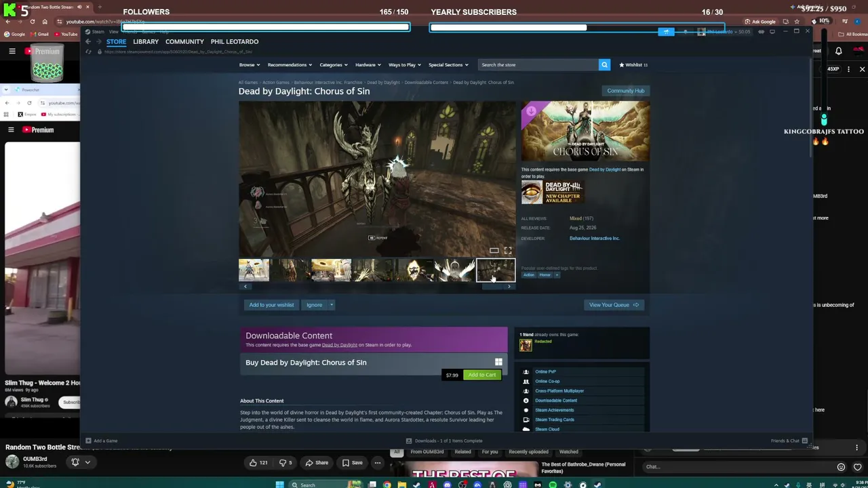Toggle theater mode on the trailer video
The height and width of the screenshot is (488, 868).
pos(494,251)
